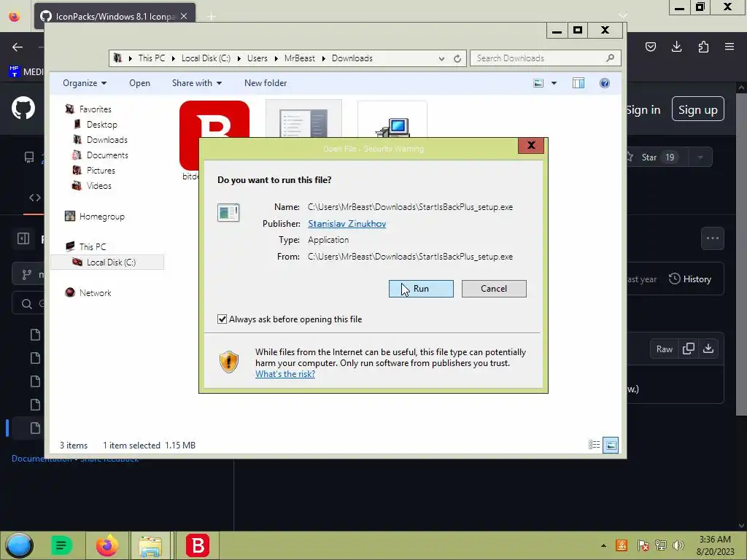Copy raw file icon on GitHub
The width and height of the screenshot is (747, 560).
click(689, 349)
